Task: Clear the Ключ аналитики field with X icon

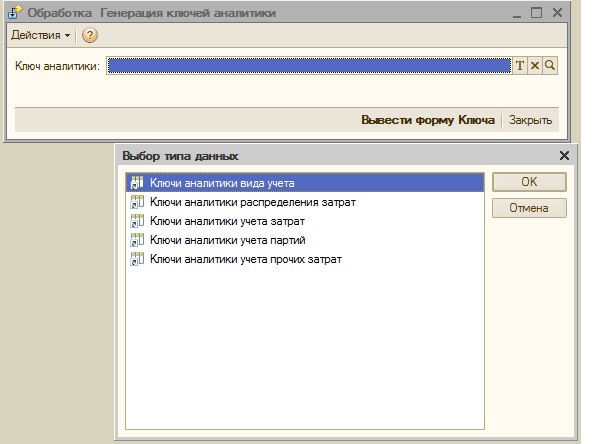Action: [535, 65]
